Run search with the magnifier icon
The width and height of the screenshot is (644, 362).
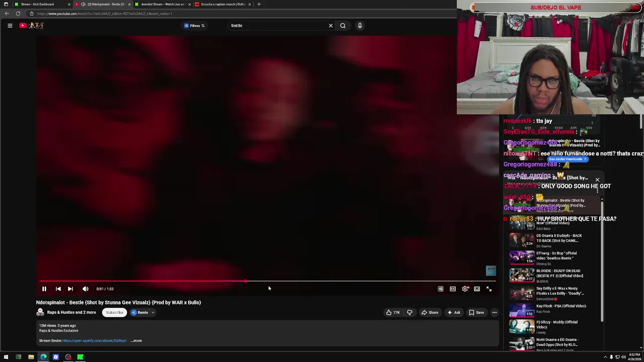coord(343,26)
